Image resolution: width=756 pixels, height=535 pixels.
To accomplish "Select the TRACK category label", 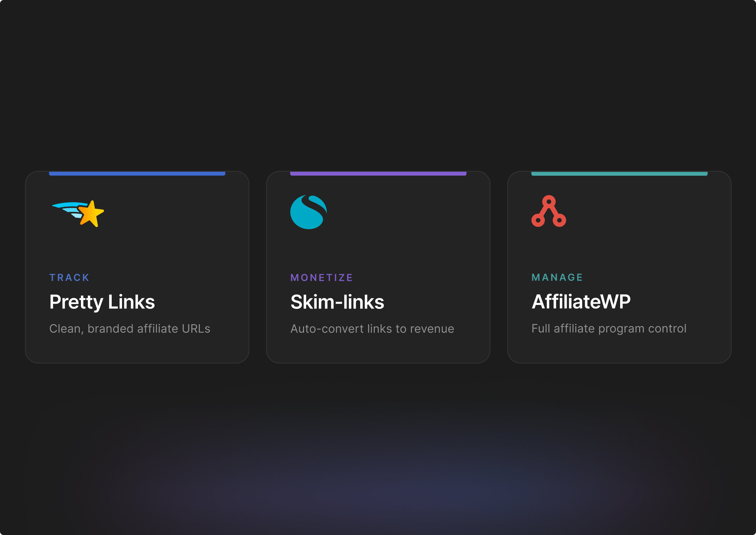I will point(69,277).
